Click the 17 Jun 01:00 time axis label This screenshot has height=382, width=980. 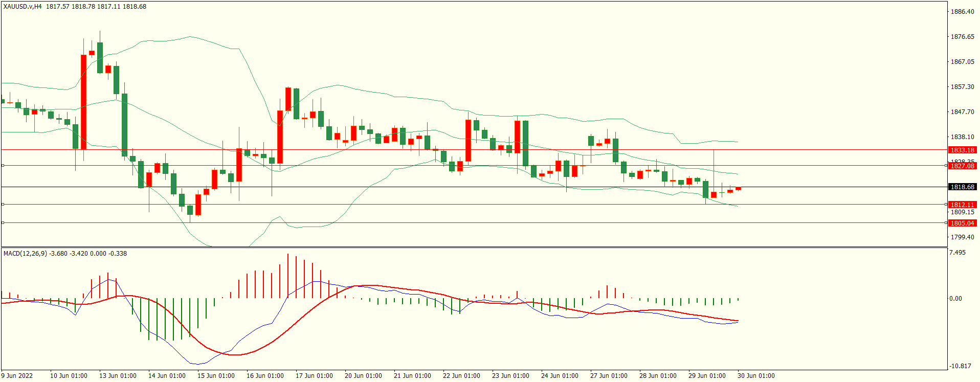[x=314, y=376]
